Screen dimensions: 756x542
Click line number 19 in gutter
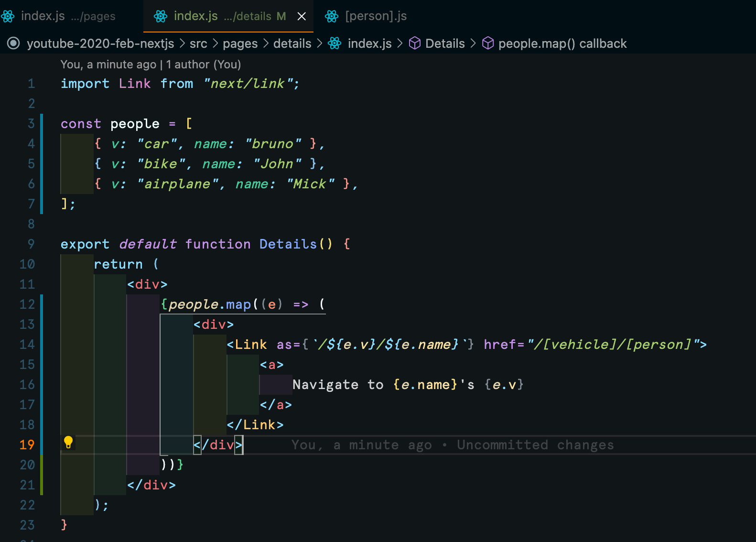(x=27, y=445)
